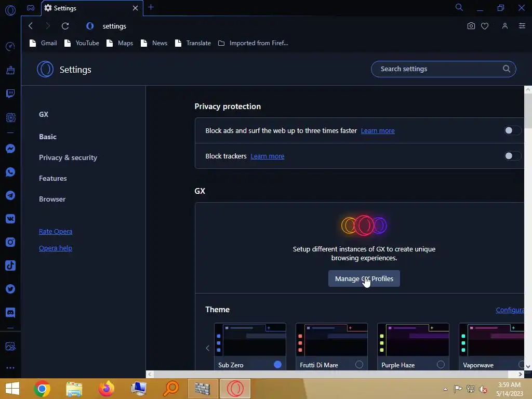Open TikTok in the sidebar
Screen dimensions: 532x399
tap(10, 265)
